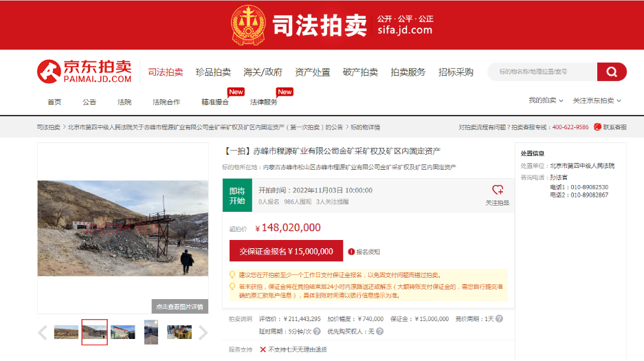Click the 开拍时间 2022年11月03日 text
This screenshot has width=644, height=361.
tap(315, 190)
